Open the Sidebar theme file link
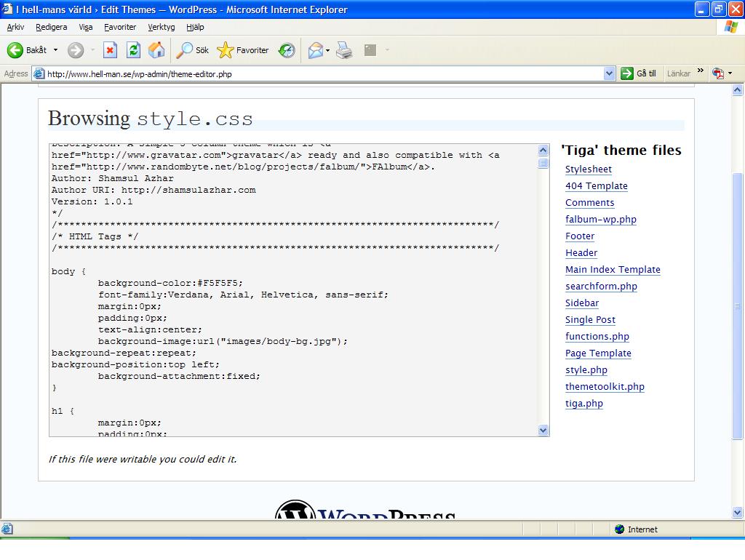This screenshot has height=560, width=745. 582,303
